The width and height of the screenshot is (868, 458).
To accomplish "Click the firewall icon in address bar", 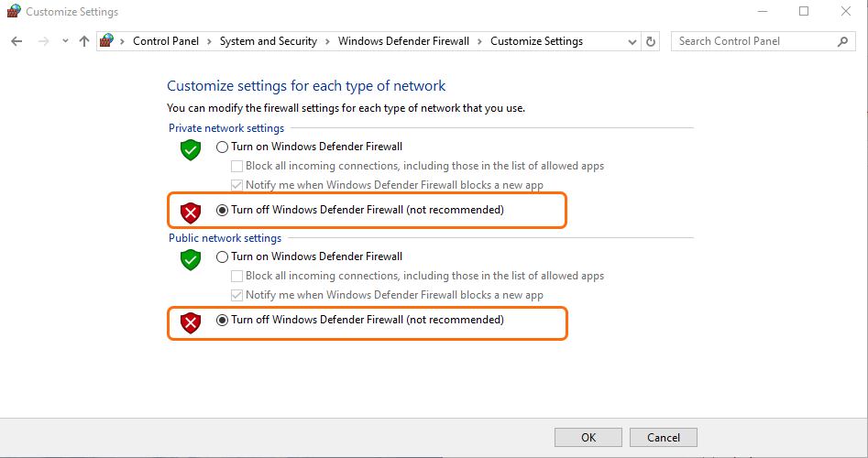I will (107, 41).
